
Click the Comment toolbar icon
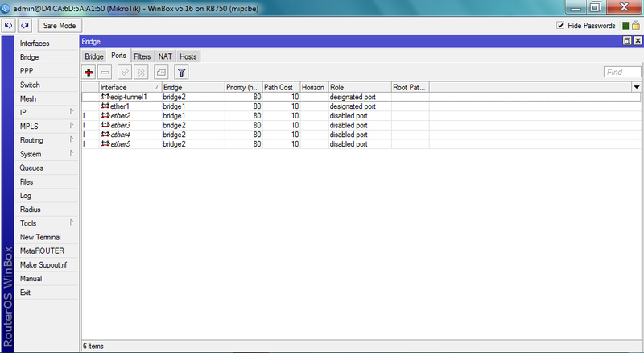[161, 73]
